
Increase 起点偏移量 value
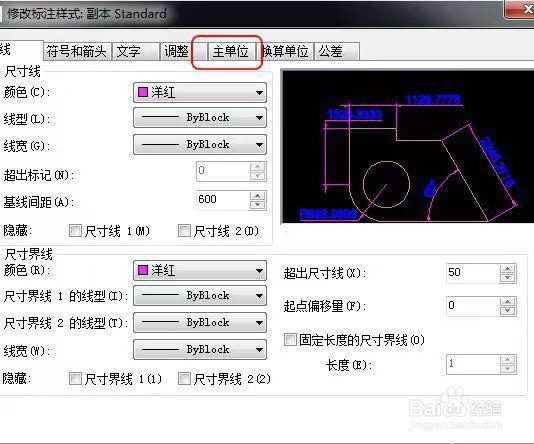click(x=508, y=302)
